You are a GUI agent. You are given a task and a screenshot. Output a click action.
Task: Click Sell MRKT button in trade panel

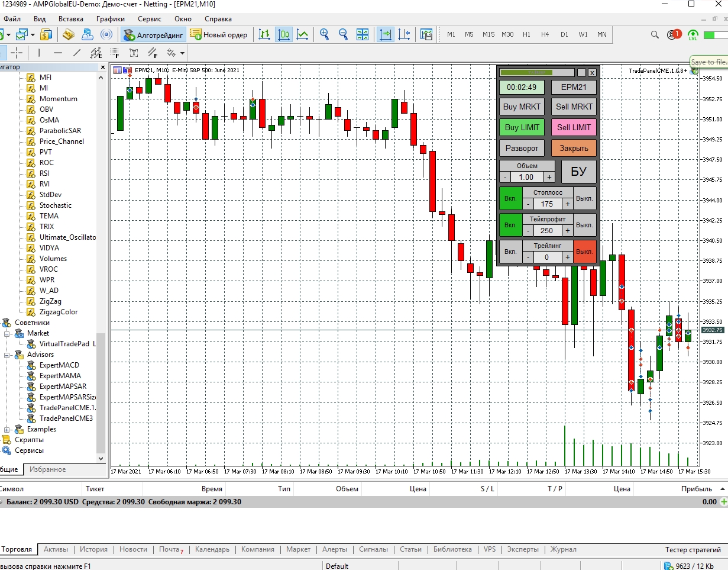pos(574,107)
